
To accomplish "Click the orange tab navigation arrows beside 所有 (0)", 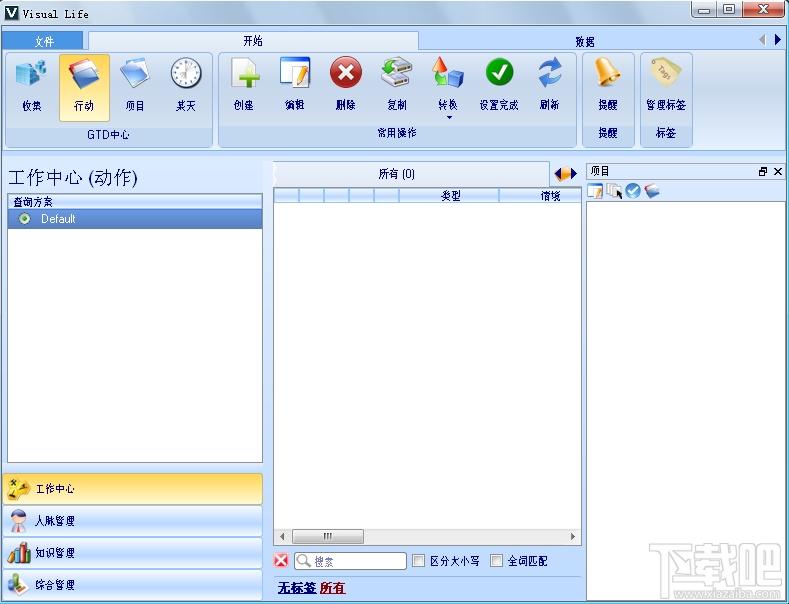I will (x=566, y=174).
